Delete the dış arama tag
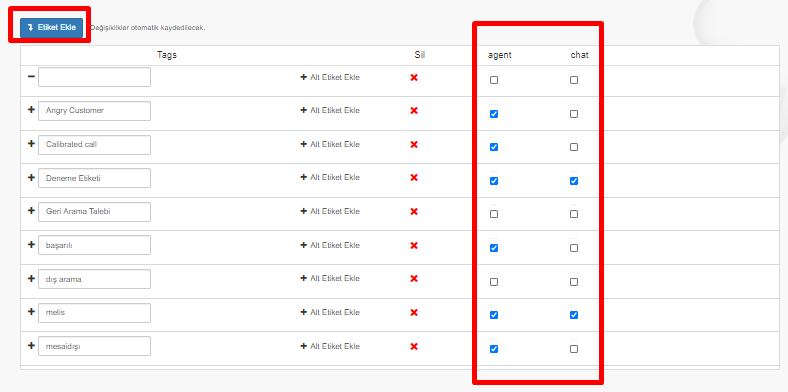This screenshot has height=392, width=788. (x=414, y=278)
